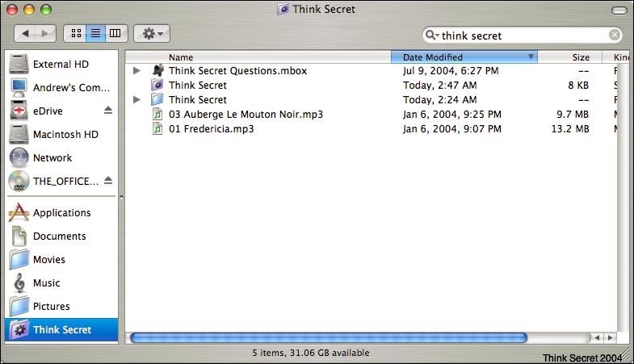Switch to list view
The width and height of the screenshot is (634, 364).
pos(95,34)
